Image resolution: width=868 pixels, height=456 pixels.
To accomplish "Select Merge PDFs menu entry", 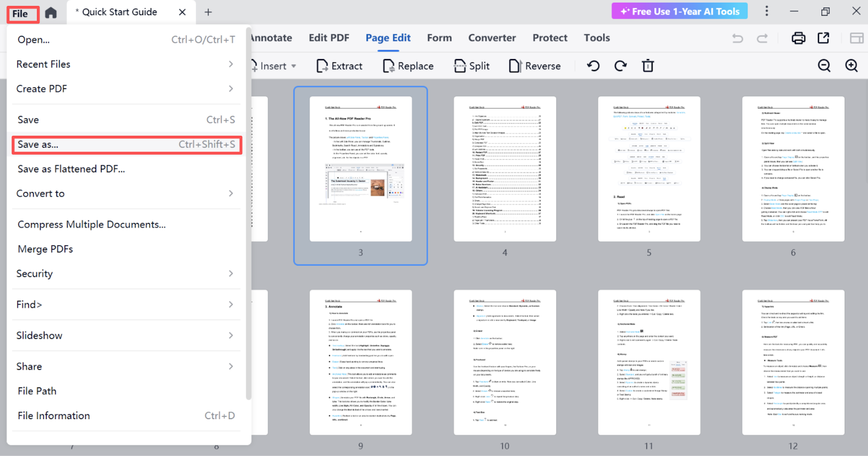I will pyautogui.click(x=46, y=249).
